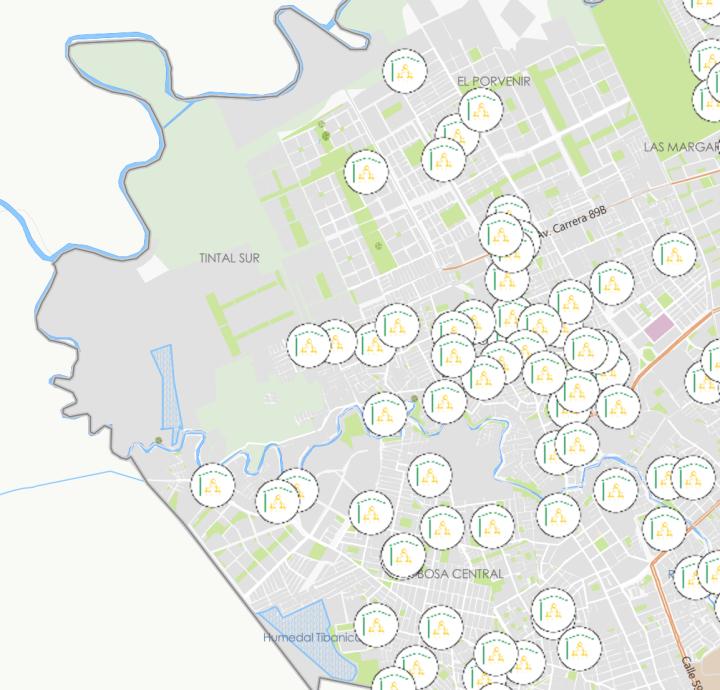Screen dimensions: 720x690
Task: Select the westernmost marker beside the river
Action: pos(212,485)
